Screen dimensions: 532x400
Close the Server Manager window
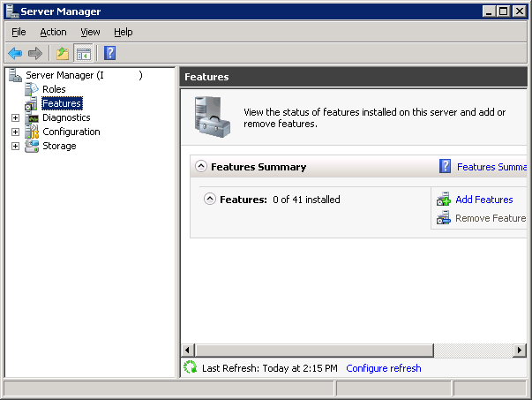(520, 11)
